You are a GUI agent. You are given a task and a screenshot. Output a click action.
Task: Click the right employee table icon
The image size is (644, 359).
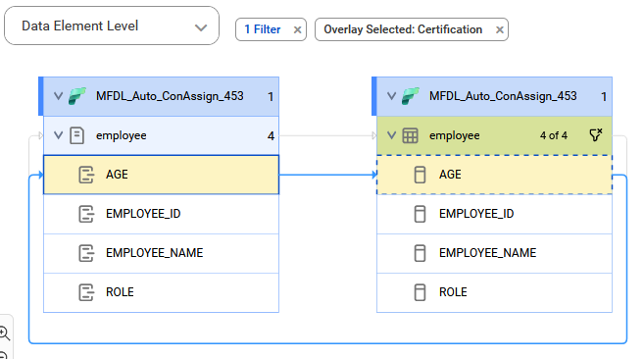click(x=410, y=135)
